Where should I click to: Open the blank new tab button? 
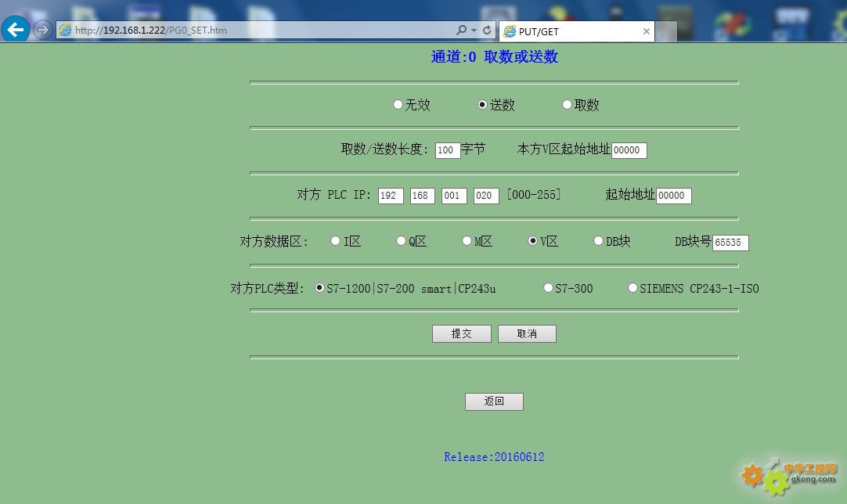coord(666,31)
